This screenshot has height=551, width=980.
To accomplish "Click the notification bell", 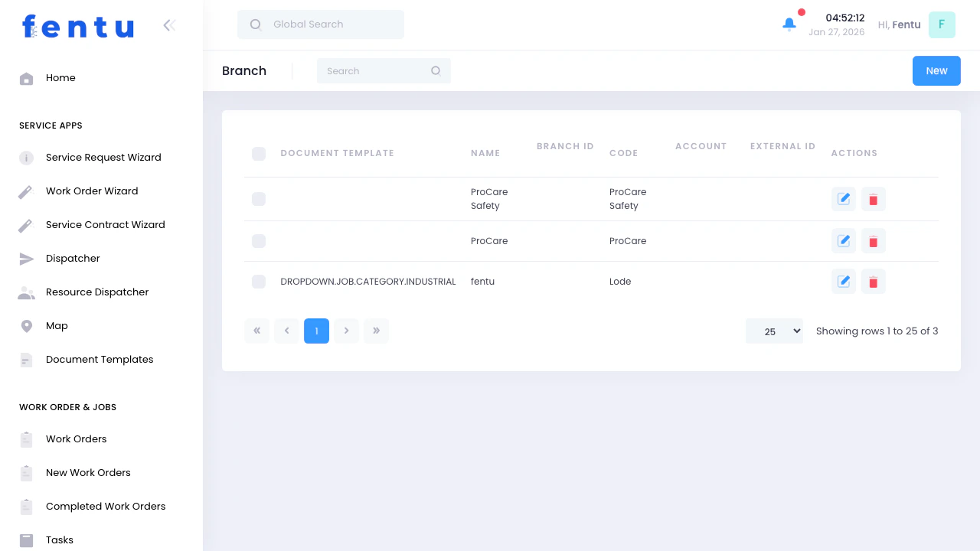I will tap(789, 24).
